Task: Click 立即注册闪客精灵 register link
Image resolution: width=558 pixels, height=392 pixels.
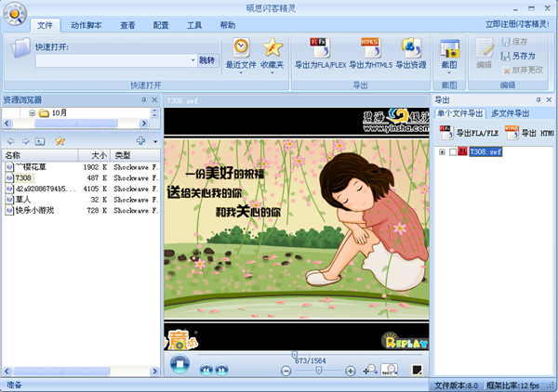Action: tap(517, 24)
